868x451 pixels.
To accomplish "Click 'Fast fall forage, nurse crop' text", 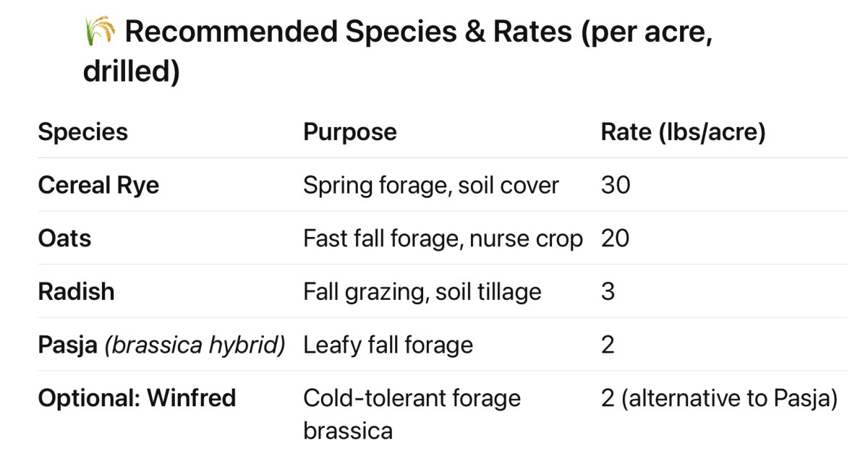I will (443, 239).
